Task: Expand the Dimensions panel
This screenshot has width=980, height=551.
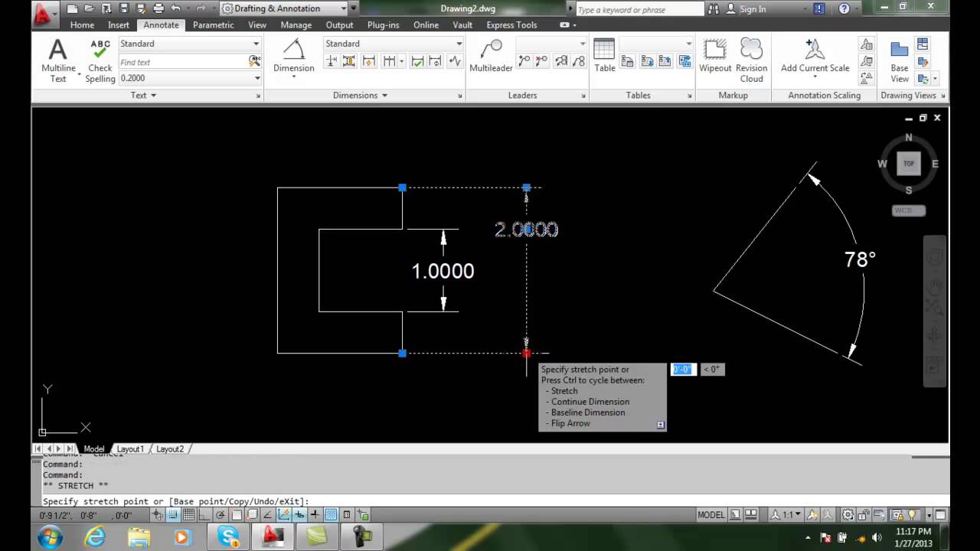Action: click(360, 96)
